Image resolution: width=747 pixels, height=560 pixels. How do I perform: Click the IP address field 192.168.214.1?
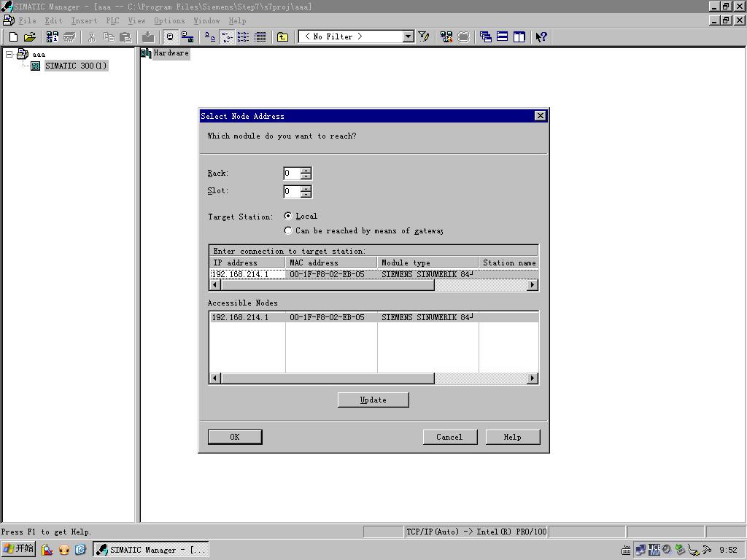[x=247, y=274]
